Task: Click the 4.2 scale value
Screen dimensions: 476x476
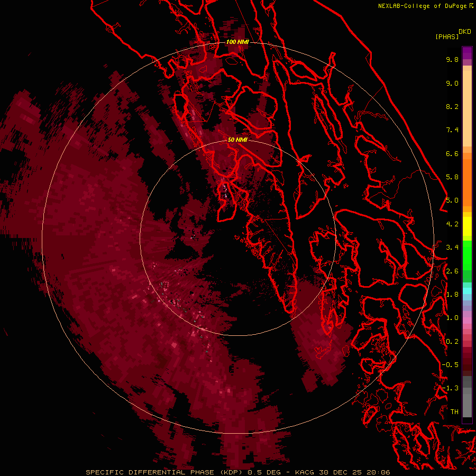Action: 452,224
